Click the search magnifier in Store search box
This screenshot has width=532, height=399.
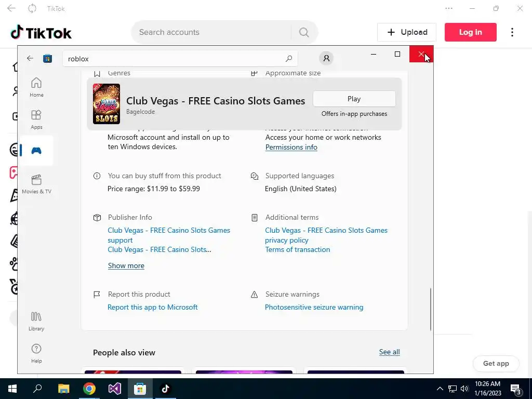click(289, 59)
